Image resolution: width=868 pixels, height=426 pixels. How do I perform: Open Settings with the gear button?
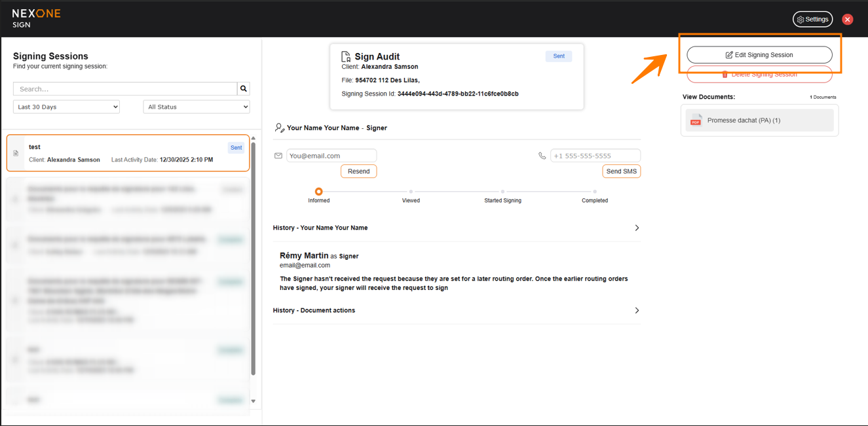click(x=812, y=20)
